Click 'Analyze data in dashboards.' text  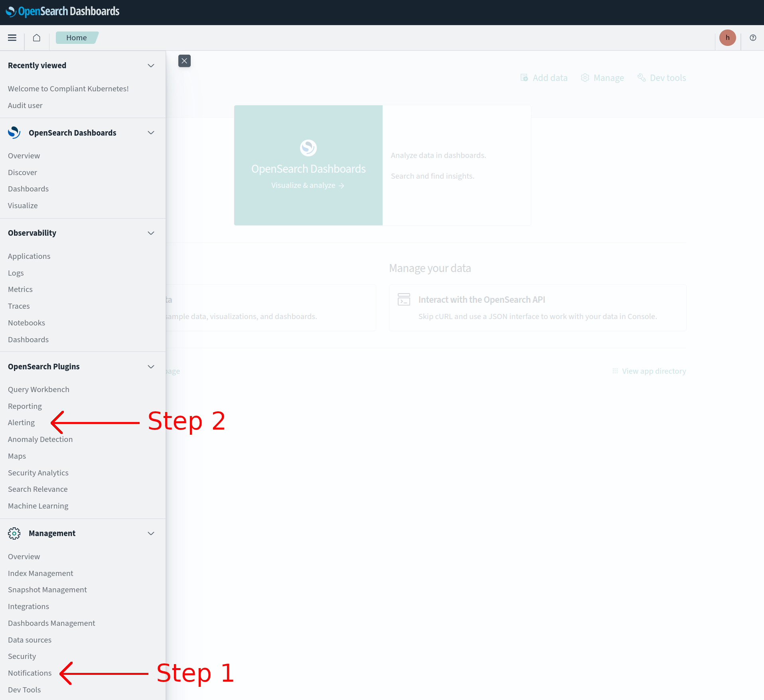tap(438, 155)
